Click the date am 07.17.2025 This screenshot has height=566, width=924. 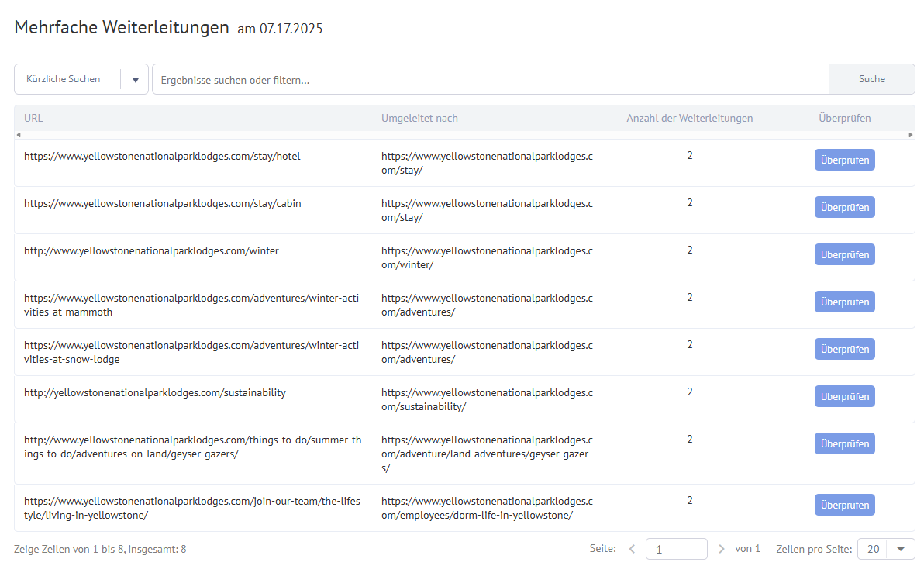click(x=280, y=28)
